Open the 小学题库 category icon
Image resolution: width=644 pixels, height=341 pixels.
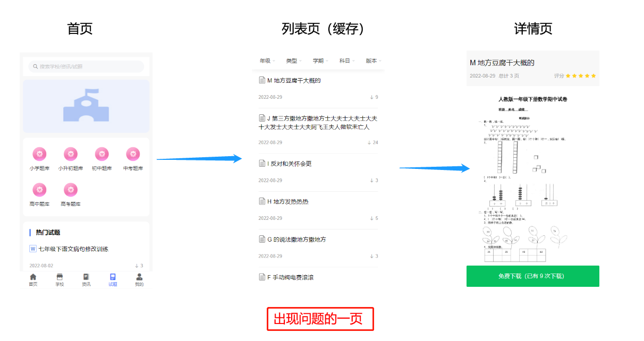point(39,154)
